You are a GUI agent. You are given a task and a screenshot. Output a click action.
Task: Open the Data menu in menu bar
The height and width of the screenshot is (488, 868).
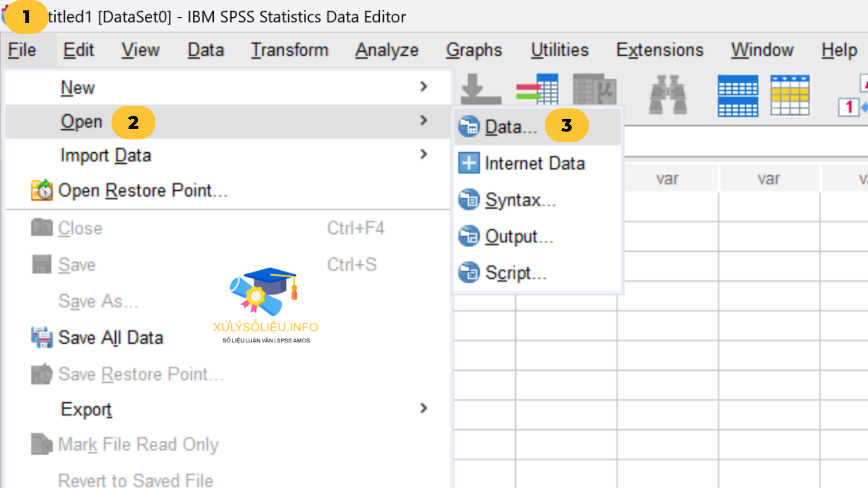(x=206, y=50)
